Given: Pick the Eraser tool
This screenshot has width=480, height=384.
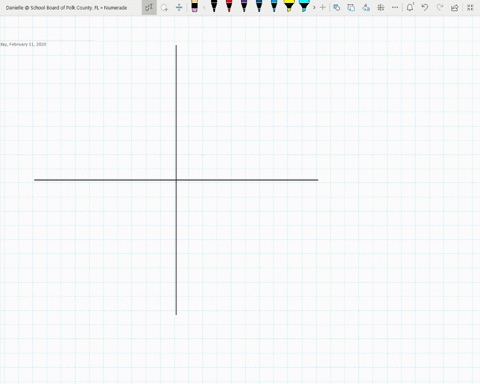Looking at the screenshot, I should point(194,6).
